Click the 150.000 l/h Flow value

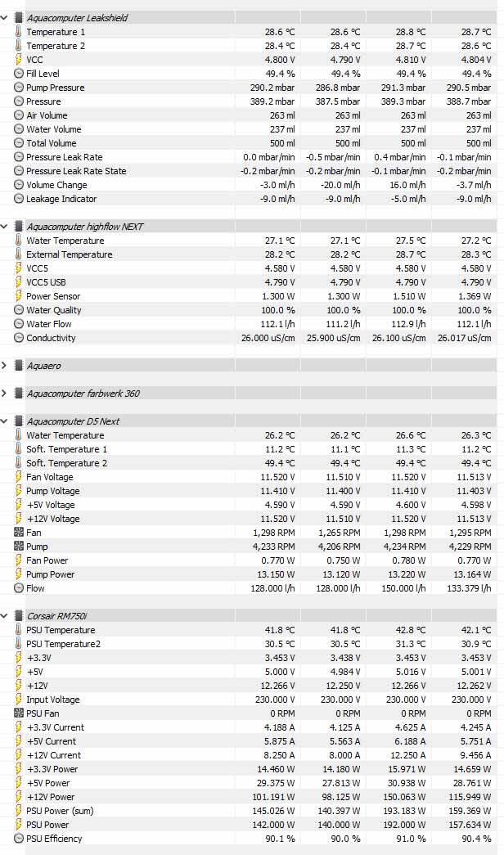[x=403, y=587]
